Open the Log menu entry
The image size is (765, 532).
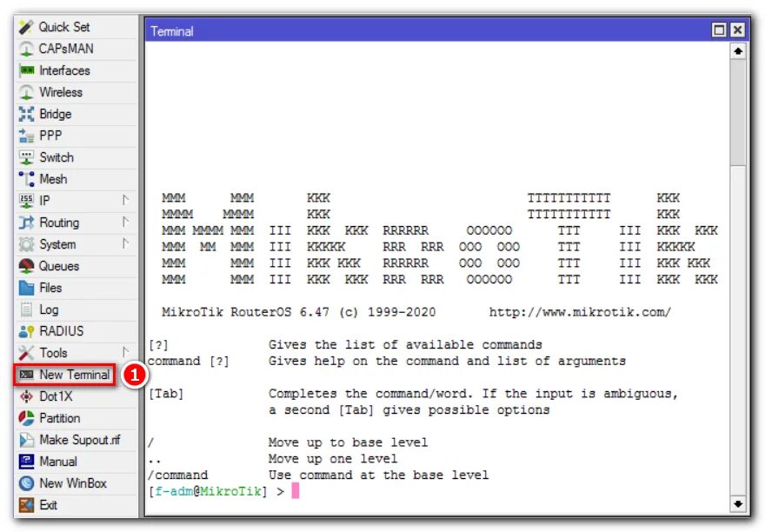[x=76, y=309]
